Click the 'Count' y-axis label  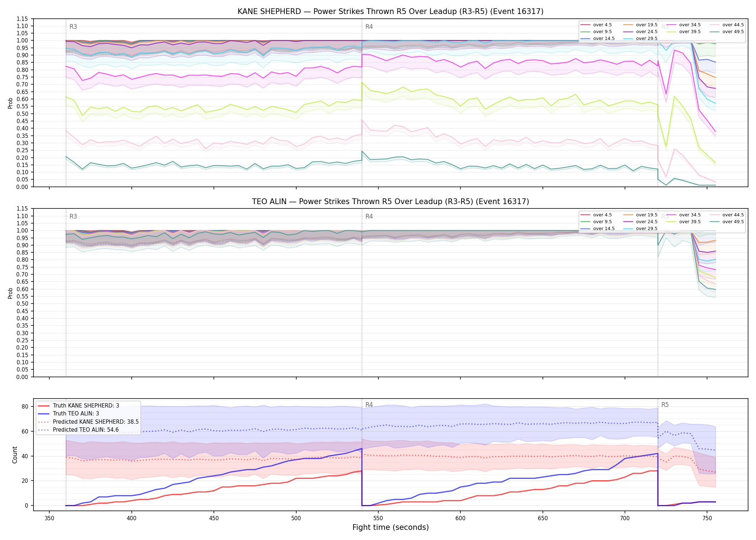pyautogui.click(x=15, y=455)
